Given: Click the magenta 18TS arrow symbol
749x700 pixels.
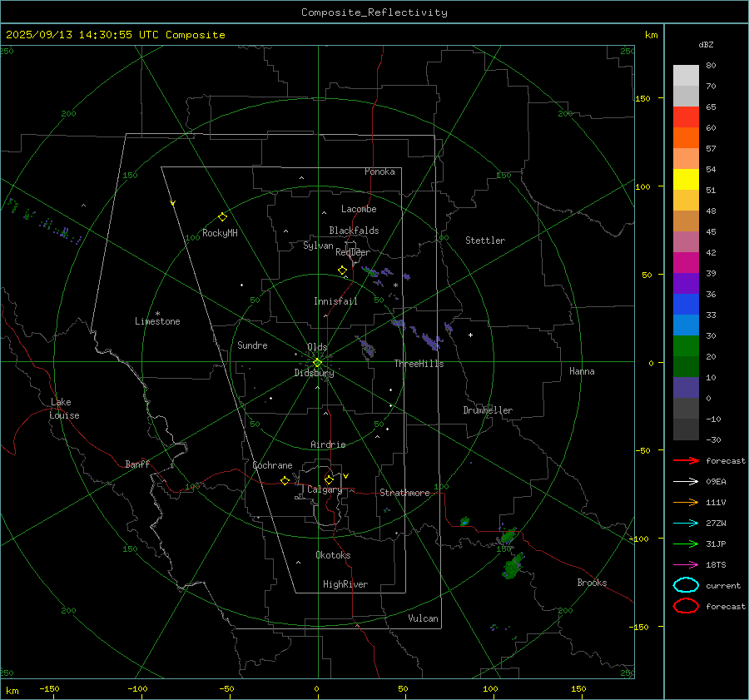Looking at the screenshot, I should 686,565.
